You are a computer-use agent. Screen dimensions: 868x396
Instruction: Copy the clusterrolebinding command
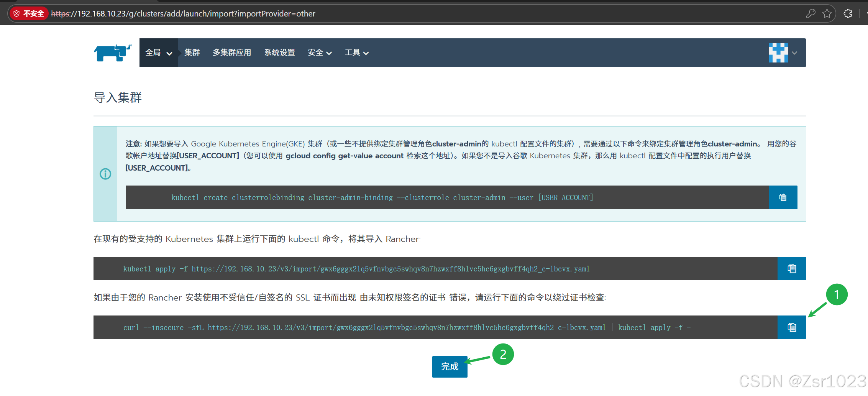click(783, 197)
